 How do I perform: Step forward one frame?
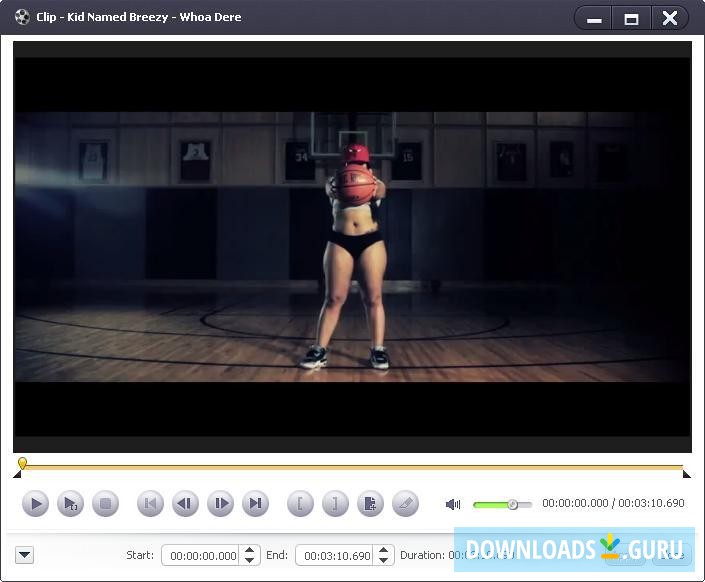pos(220,503)
